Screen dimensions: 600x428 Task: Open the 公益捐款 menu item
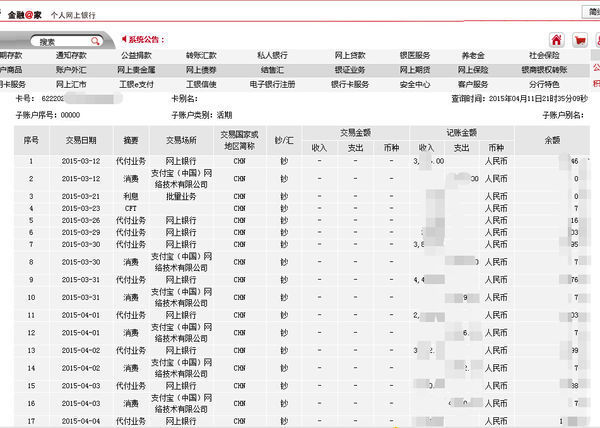[x=136, y=55]
